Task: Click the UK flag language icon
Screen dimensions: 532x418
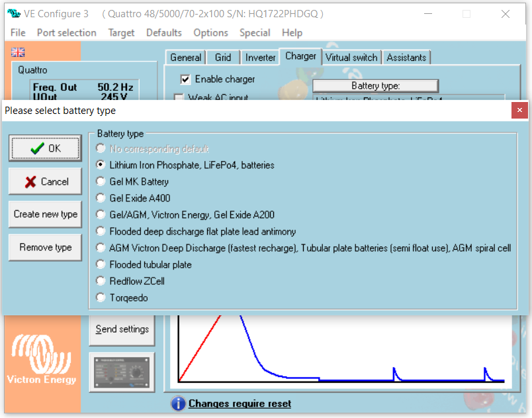Action: pos(18,52)
